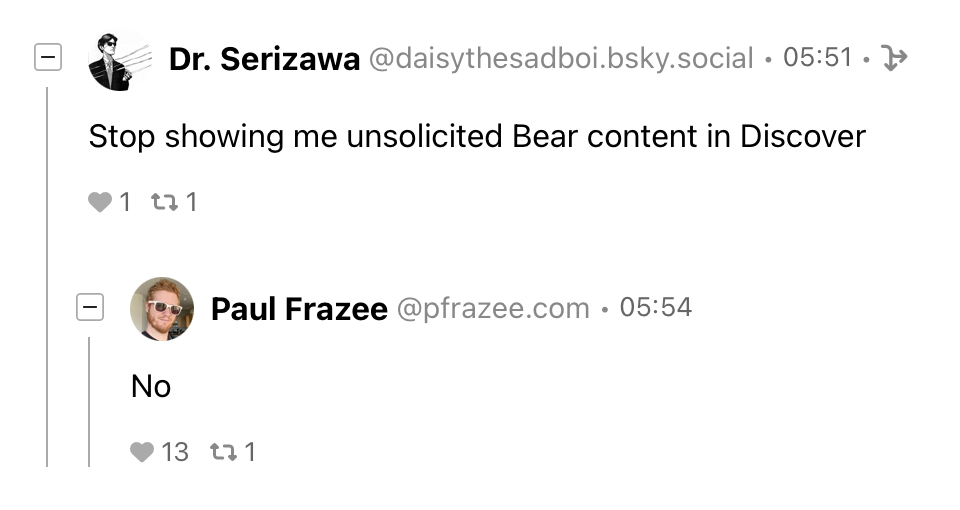Viewport: 960px width, 510px height.
Task: Like Dr. Serizawa's post with the heart icon
Action: click(x=100, y=202)
